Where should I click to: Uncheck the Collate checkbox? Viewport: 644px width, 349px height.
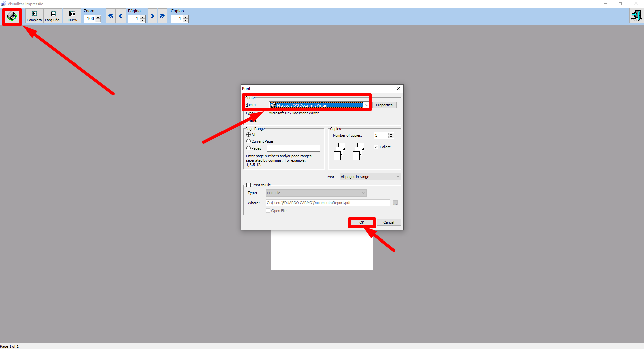[376, 147]
